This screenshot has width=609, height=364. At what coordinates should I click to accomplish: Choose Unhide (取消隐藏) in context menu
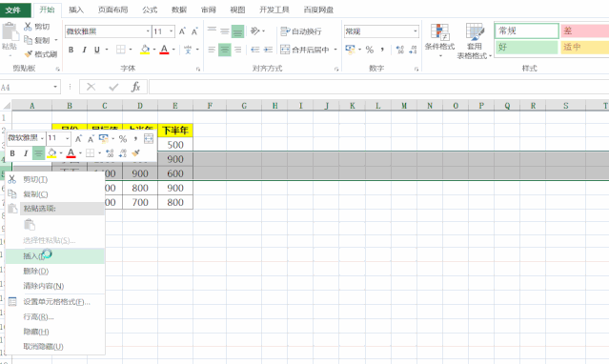click(54, 347)
